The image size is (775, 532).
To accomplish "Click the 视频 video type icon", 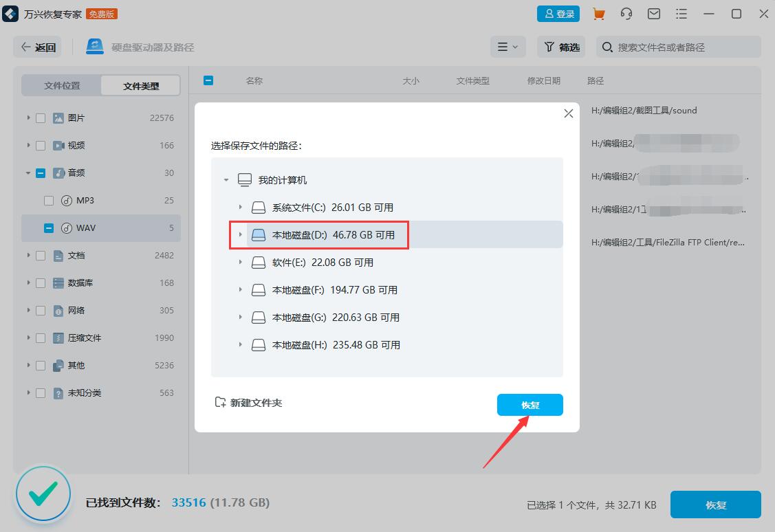I will tap(58, 145).
